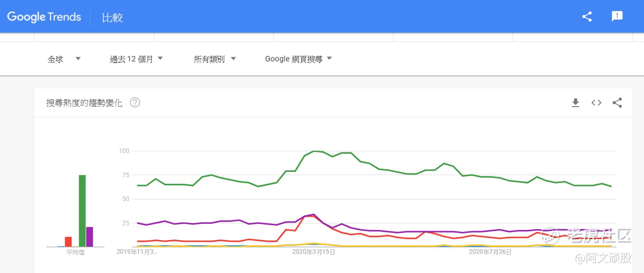This screenshot has height=273, width=644.
Task: Select the red average bar
Action: tap(68, 241)
